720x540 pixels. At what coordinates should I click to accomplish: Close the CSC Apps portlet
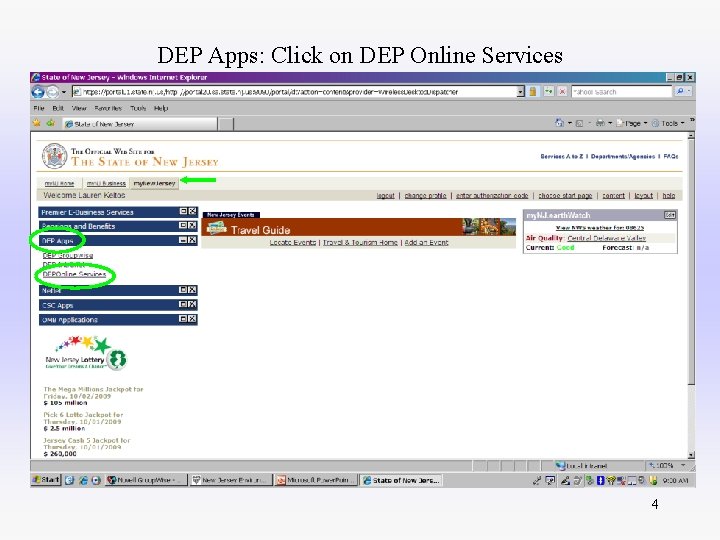(x=192, y=304)
